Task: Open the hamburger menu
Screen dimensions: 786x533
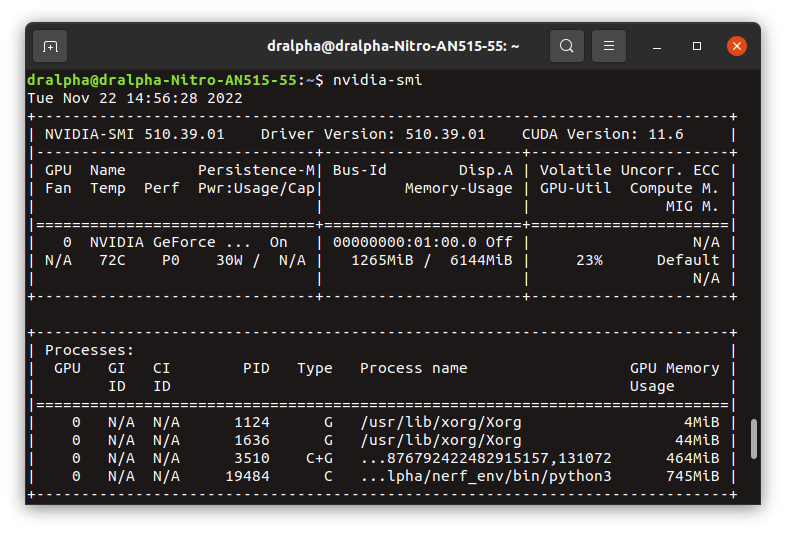Action: tap(609, 46)
